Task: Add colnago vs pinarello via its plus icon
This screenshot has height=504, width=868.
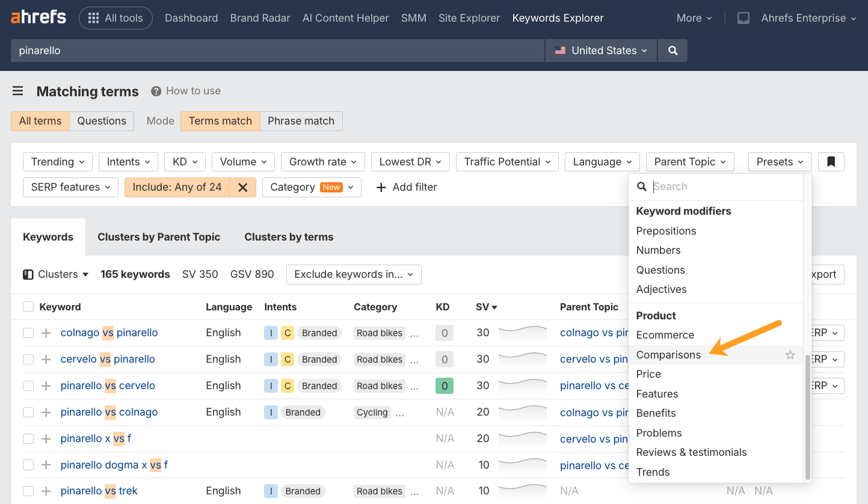Action: coord(46,333)
